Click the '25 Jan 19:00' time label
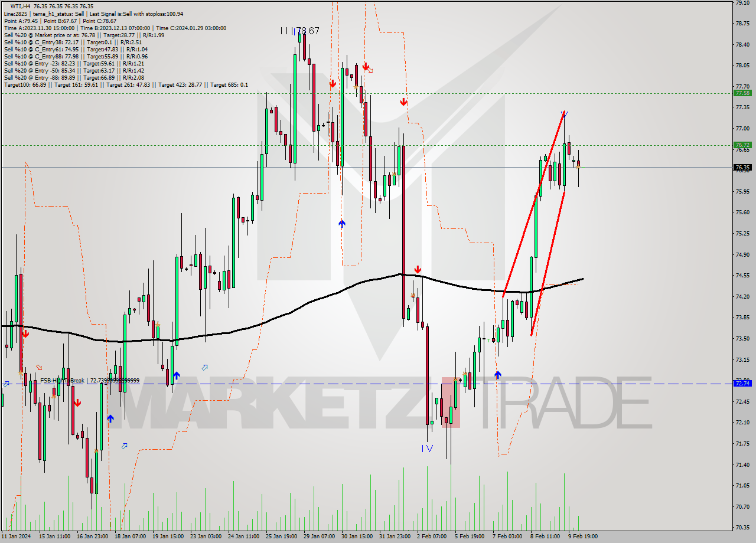 pos(282,536)
